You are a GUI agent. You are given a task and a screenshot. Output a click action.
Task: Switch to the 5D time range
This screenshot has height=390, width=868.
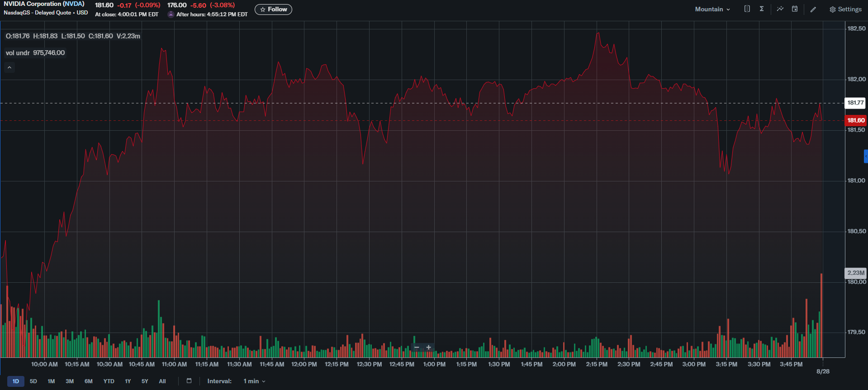pyautogui.click(x=33, y=381)
